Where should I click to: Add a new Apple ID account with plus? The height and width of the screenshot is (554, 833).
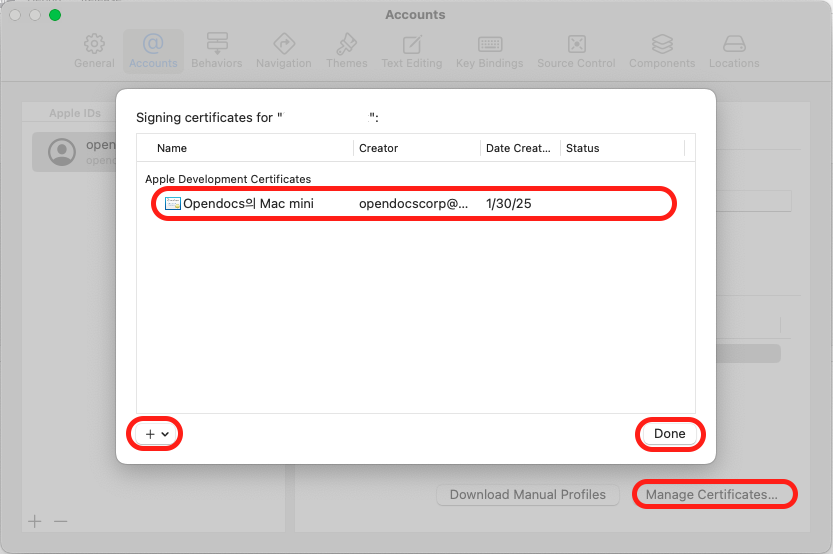tap(35, 521)
